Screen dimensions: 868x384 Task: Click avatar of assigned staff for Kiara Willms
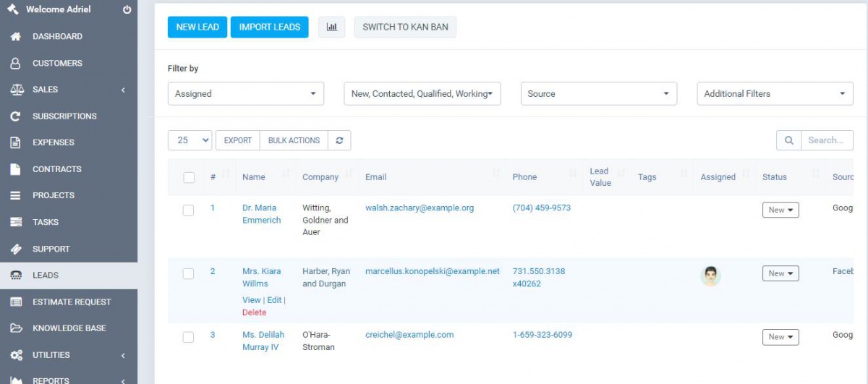[x=710, y=276]
